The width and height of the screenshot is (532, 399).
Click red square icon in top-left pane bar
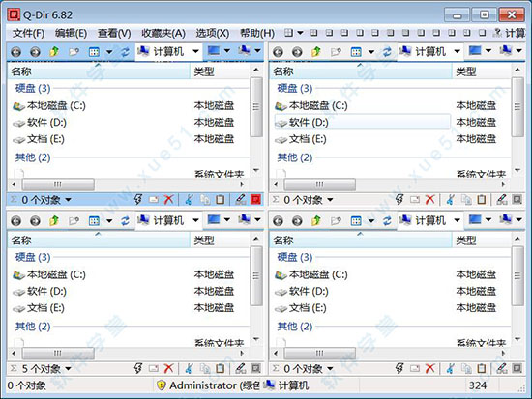(255, 199)
